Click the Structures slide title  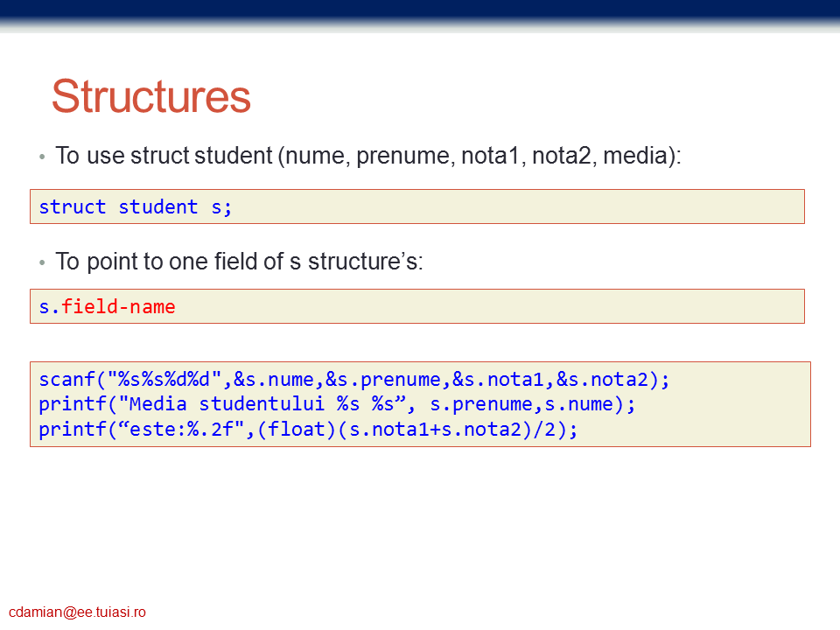[x=150, y=97]
